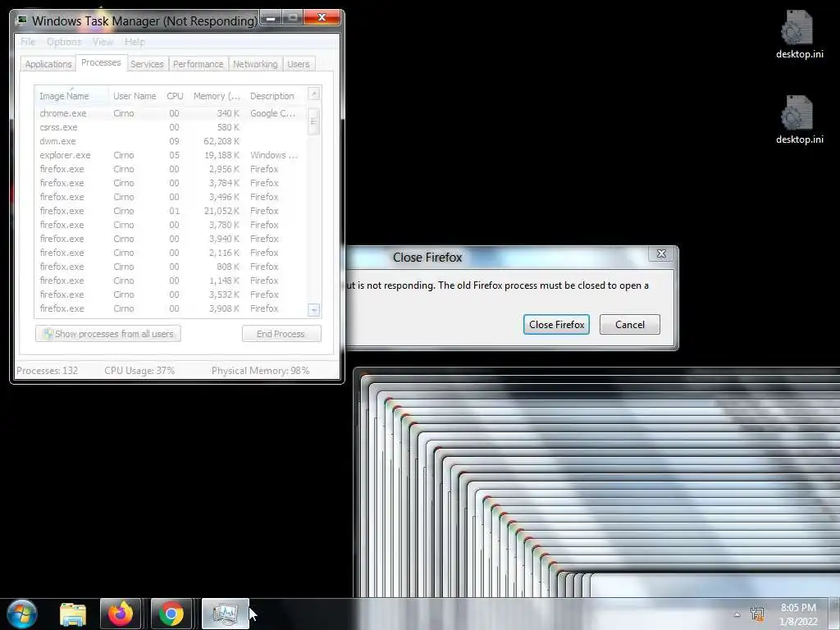Click the Firefox taskbar icon
840x630 pixels.
pos(121,614)
